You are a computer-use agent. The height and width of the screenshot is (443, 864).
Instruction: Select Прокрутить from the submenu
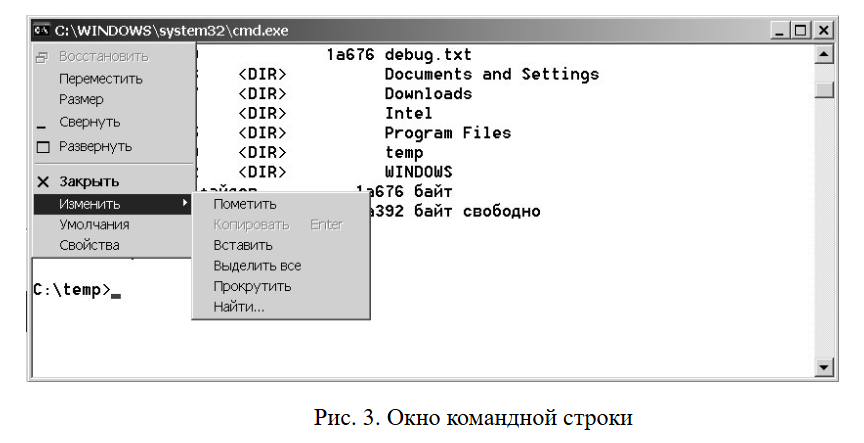point(252,286)
